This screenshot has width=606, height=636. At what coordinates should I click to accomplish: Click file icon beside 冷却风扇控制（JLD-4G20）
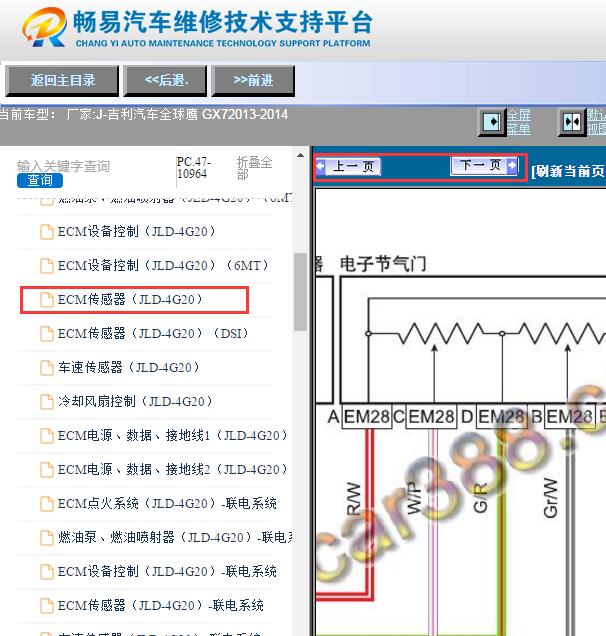[x=47, y=402]
